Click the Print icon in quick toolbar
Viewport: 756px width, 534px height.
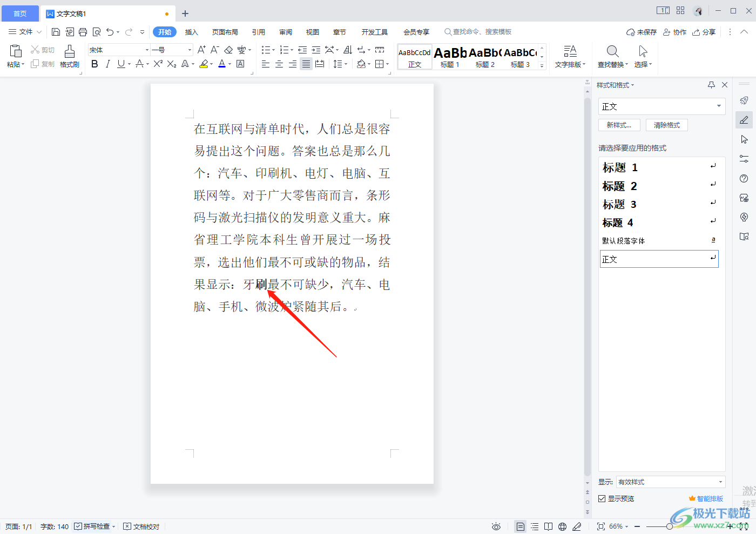pos(83,32)
